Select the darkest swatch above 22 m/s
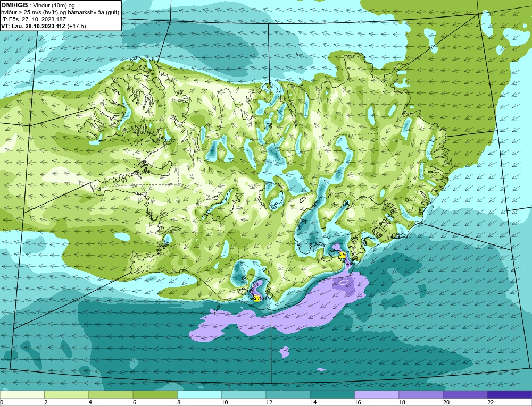Screen dimensions: 532x406 click(510, 394)
